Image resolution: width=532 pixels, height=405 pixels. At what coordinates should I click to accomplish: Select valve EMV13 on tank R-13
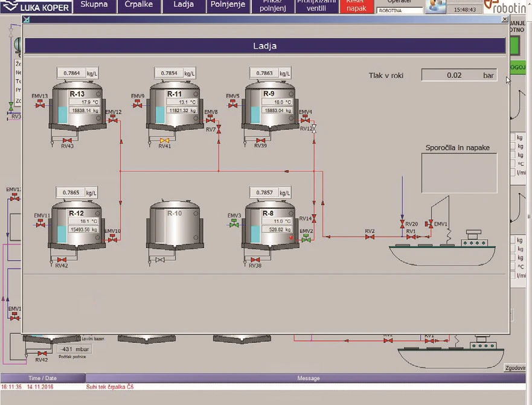(40, 105)
